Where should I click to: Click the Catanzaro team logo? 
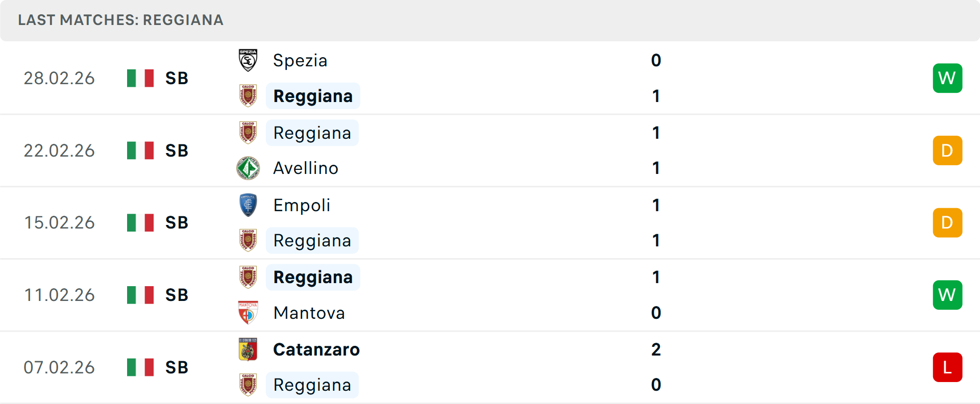(248, 350)
